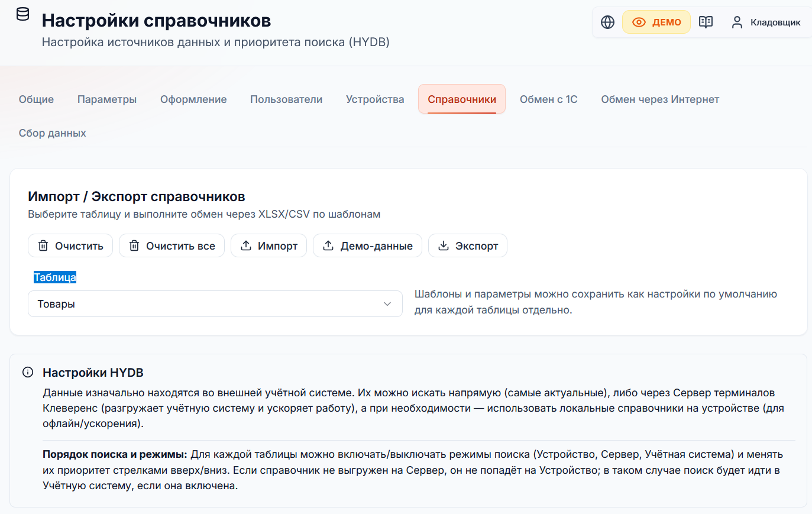Go to the Пользователи tab
The width and height of the screenshot is (812, 514).
click(286, 99)
